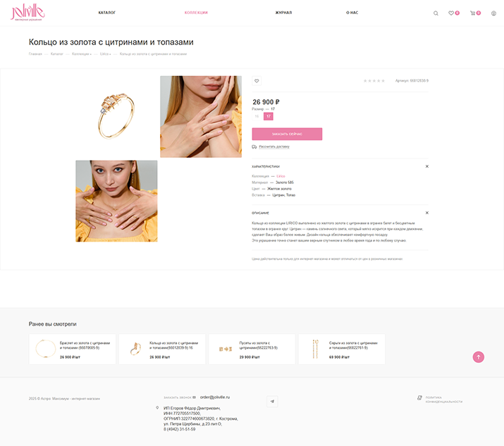The width and height of the screenshot is (504, 446).
Task: Click the scroll-to-top arrow button
Action: (479, 357)
